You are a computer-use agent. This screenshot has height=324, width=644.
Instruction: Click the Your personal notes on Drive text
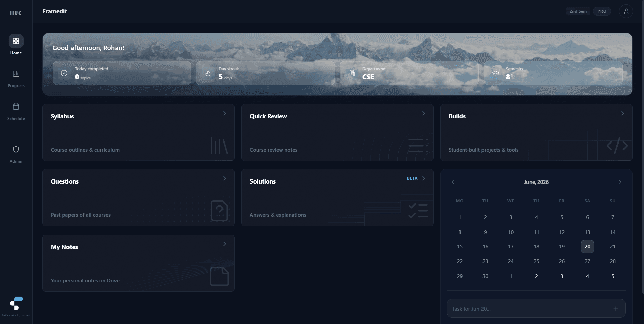(85, 281)
